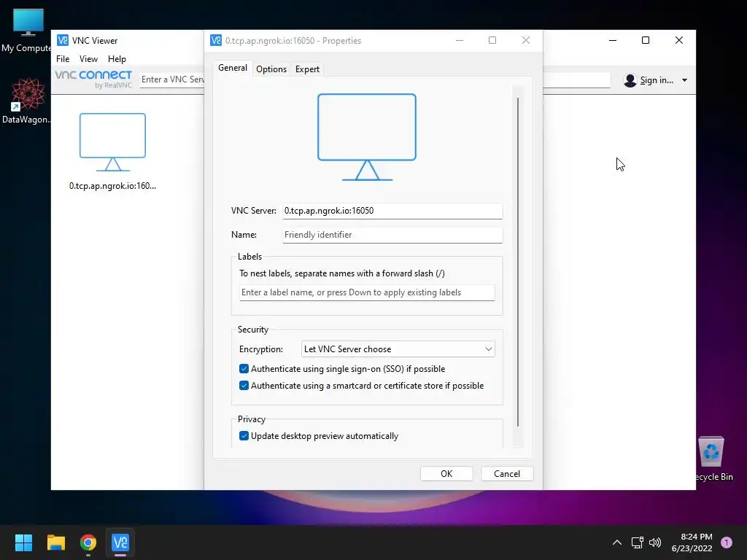
Task: Switch to the Options tab
Action: 271,69
